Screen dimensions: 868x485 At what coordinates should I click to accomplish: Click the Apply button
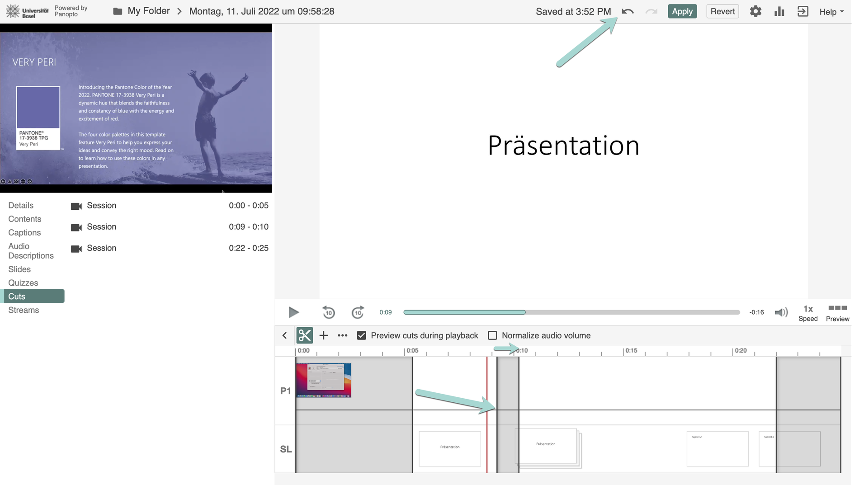682,12
